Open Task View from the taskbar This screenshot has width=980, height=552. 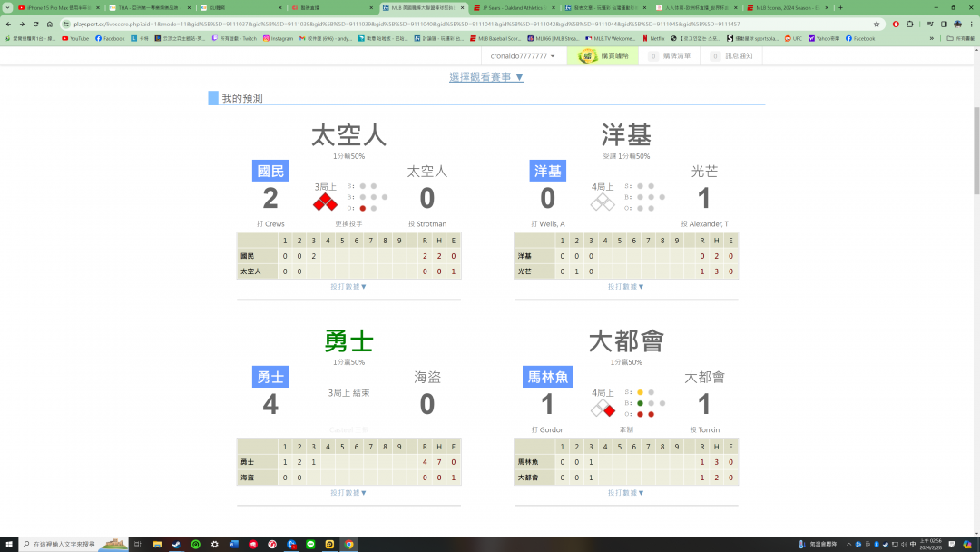click(138, 544)
